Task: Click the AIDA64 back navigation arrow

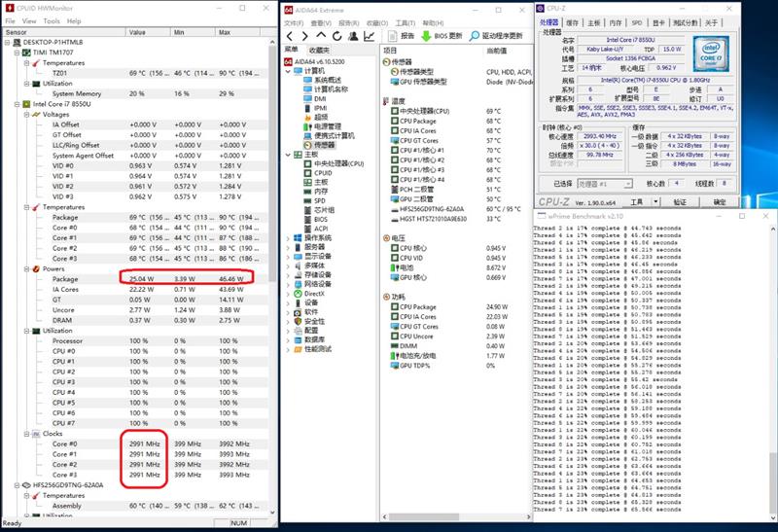Action: click(290, 36)
